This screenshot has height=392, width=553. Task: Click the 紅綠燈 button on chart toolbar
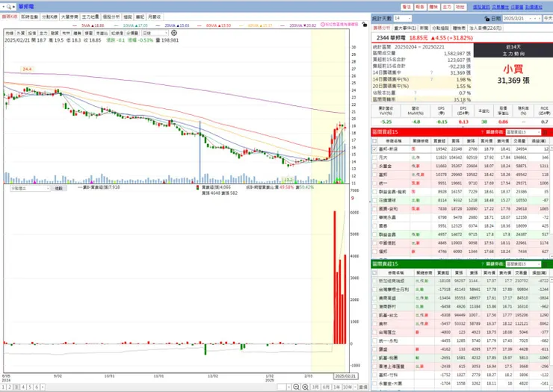[x=117, y=33]
